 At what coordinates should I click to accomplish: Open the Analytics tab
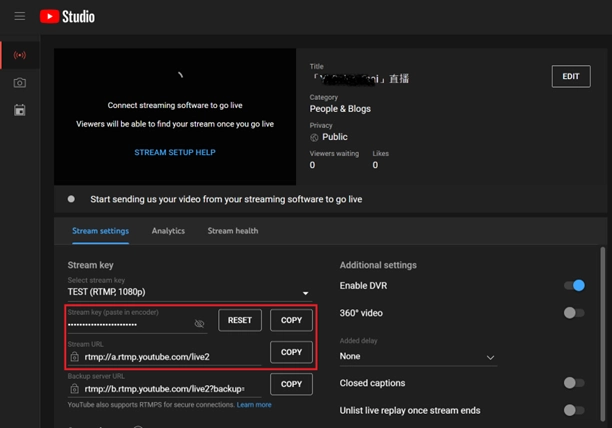click(x=168, y=231)
